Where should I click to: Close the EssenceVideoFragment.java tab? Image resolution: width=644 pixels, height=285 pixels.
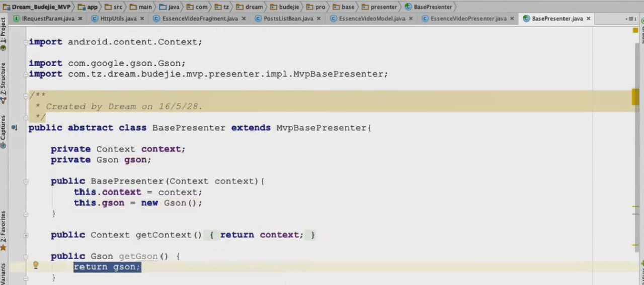tap(244, 19)
